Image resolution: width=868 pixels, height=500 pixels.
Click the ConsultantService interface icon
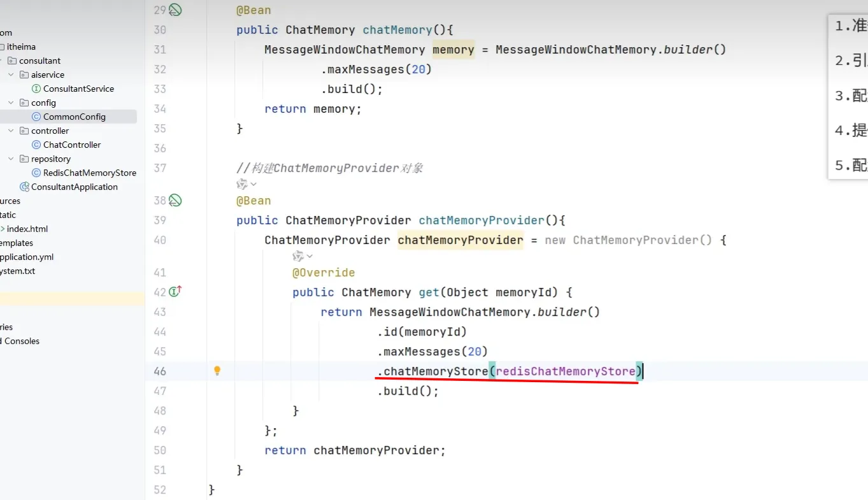tap(36, 89)
